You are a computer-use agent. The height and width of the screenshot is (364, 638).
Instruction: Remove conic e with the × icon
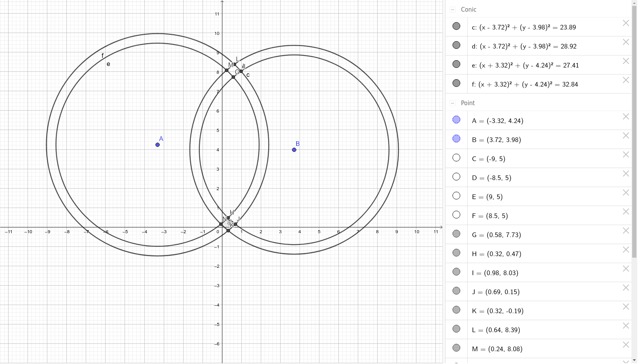tap(626, 61)
